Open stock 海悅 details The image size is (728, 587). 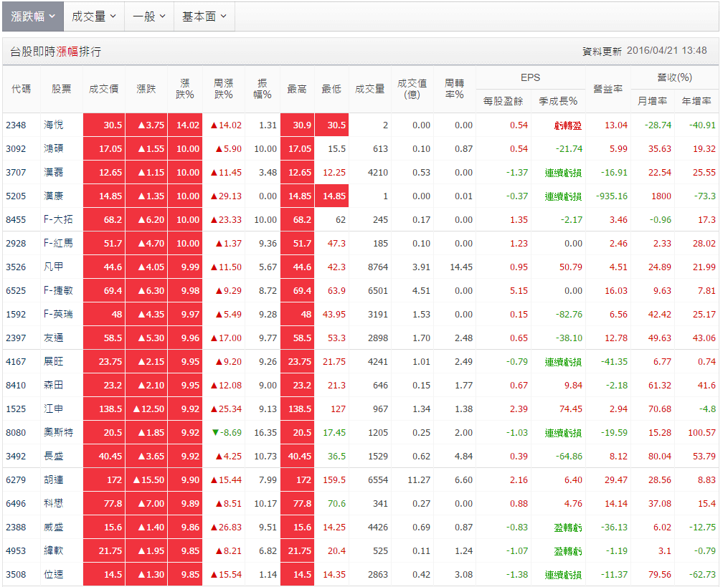(55, 124)
